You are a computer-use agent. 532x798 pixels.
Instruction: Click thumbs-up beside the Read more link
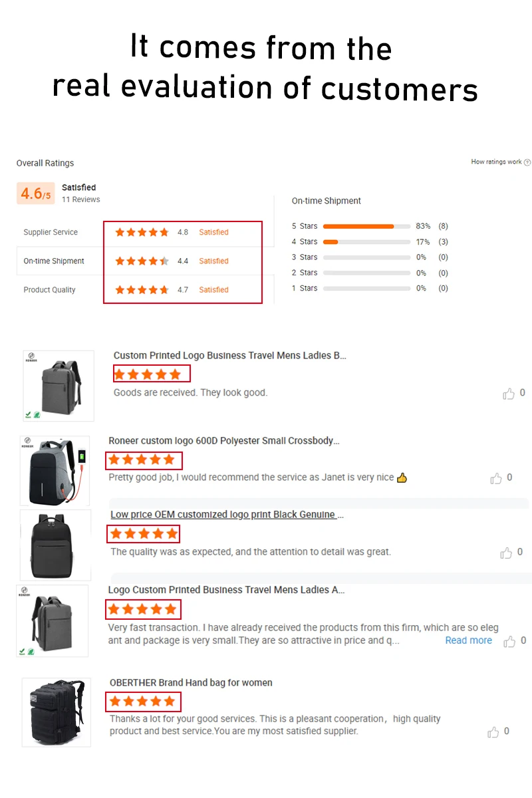[x=509, y=641]
